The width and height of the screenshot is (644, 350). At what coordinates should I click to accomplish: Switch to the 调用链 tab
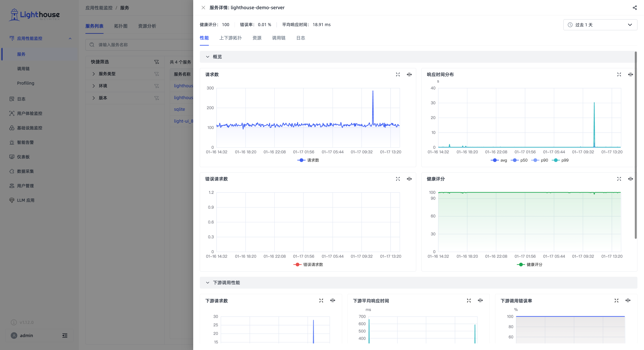(279, 38)
